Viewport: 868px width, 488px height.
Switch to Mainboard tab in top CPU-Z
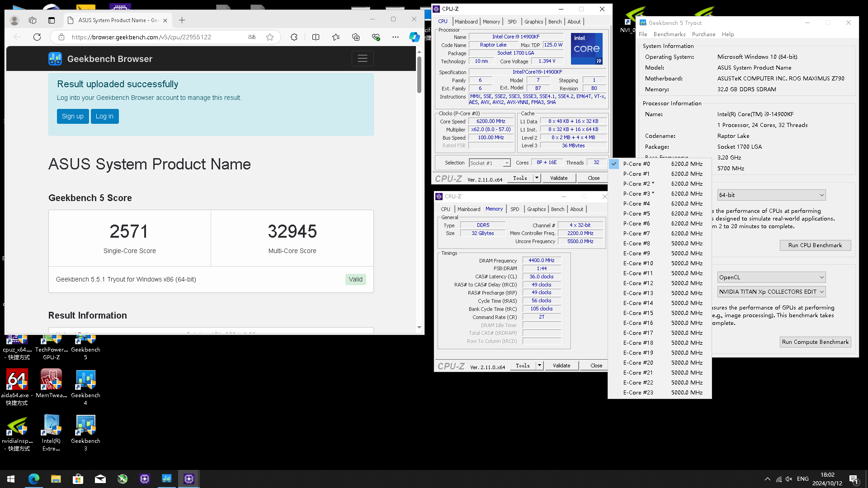[x=466, y=22]
